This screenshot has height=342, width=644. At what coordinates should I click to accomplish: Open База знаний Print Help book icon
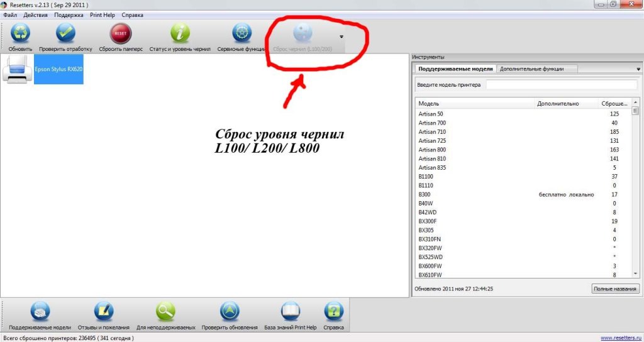[x=291, y=311]
